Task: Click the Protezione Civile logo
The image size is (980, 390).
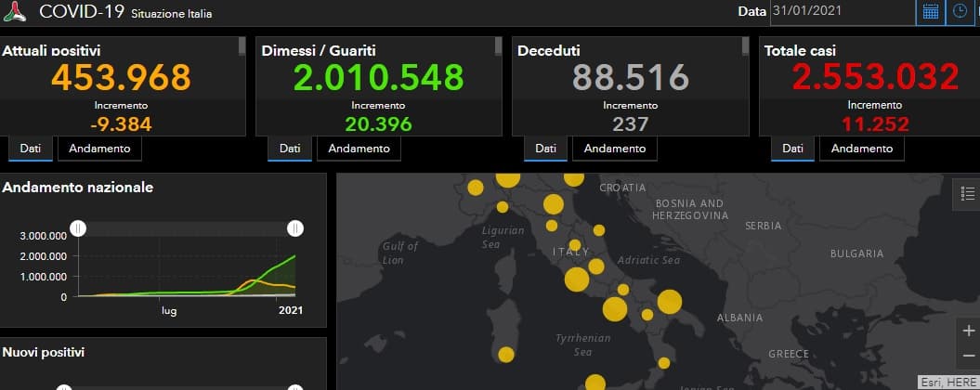Action: click(15, 11)
